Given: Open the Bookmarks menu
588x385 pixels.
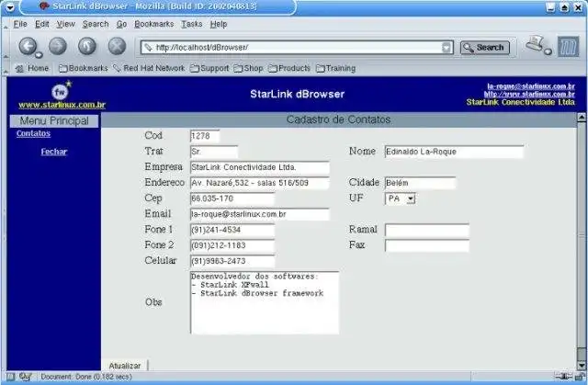Looking at the screenshot, I should pyautogui.click(x=154, y=24).
